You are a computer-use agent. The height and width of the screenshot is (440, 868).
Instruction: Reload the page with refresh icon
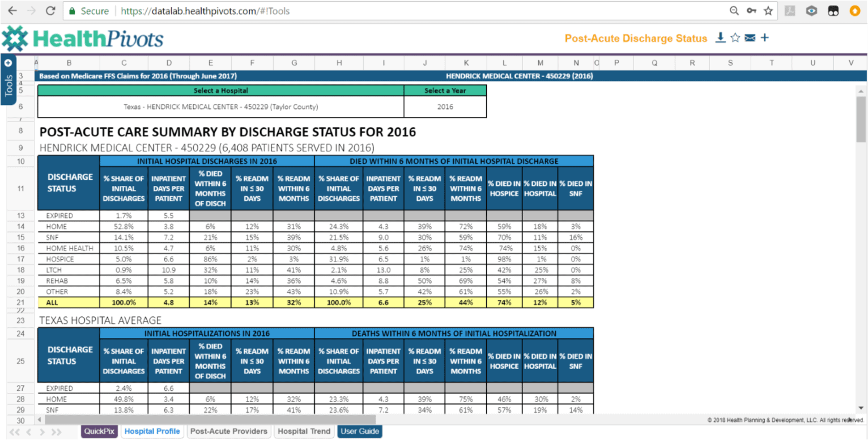pyautogui.click(x=50, y=11)
